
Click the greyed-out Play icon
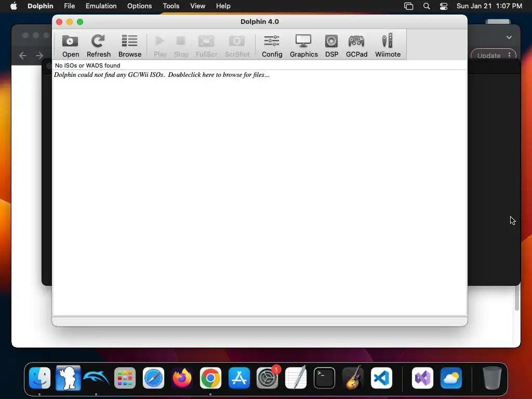pyautogui.click(x=160, y=46)
